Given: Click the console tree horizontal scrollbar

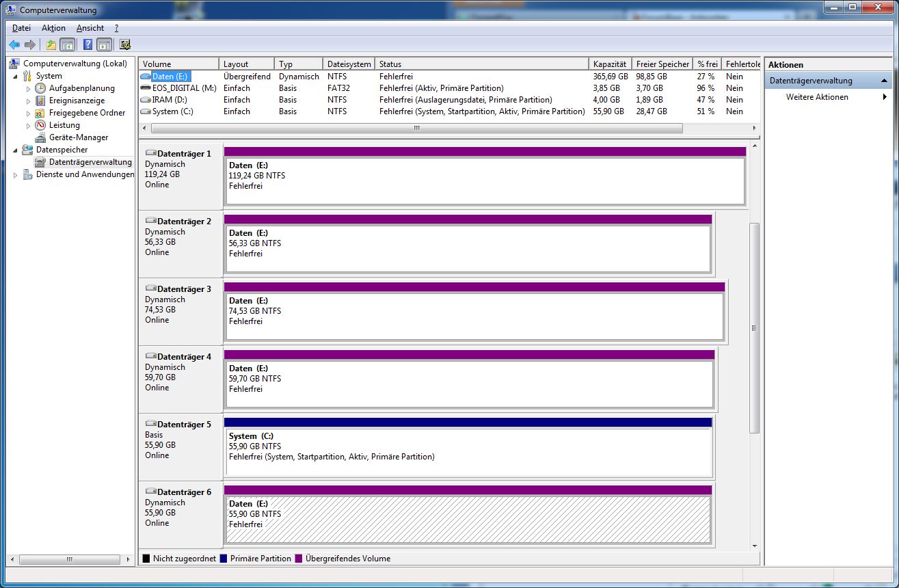Looking at the screenshot, I should [x=69, y=559].
